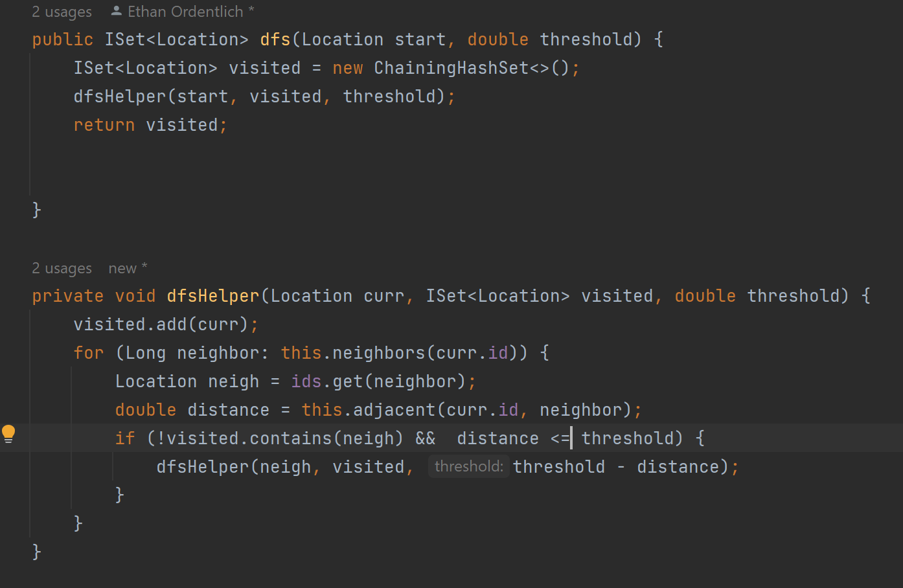Image resolution: width=903 pixels, height=588 pixels.
Task: Click the dfsHelper name in the private declaration
Action: 212,296
